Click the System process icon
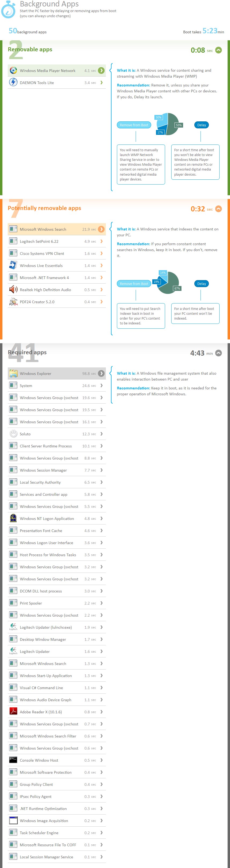 tap(13, 385)
